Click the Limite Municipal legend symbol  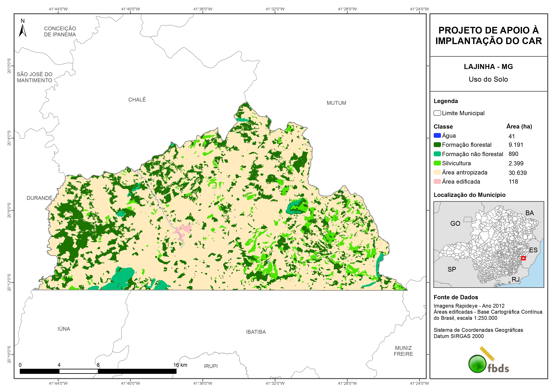pyautogui.click(x=437, y=113)
